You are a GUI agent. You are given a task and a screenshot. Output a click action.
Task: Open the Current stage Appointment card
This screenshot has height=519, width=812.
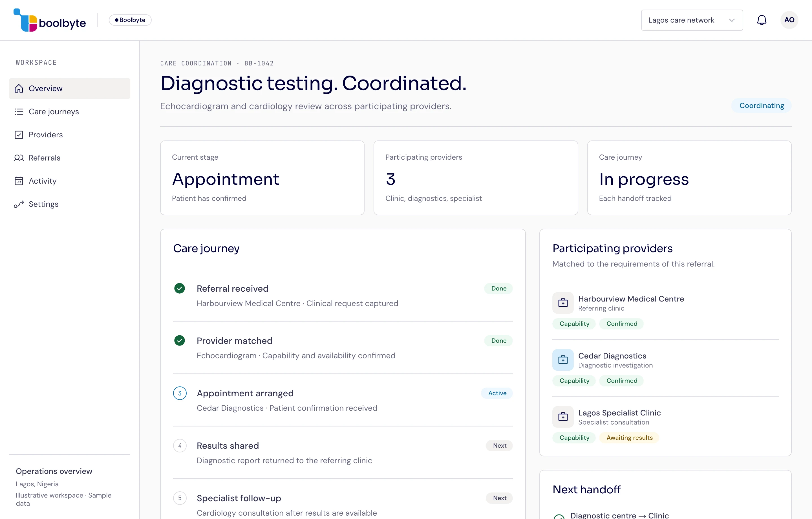[x=262, y=178]
